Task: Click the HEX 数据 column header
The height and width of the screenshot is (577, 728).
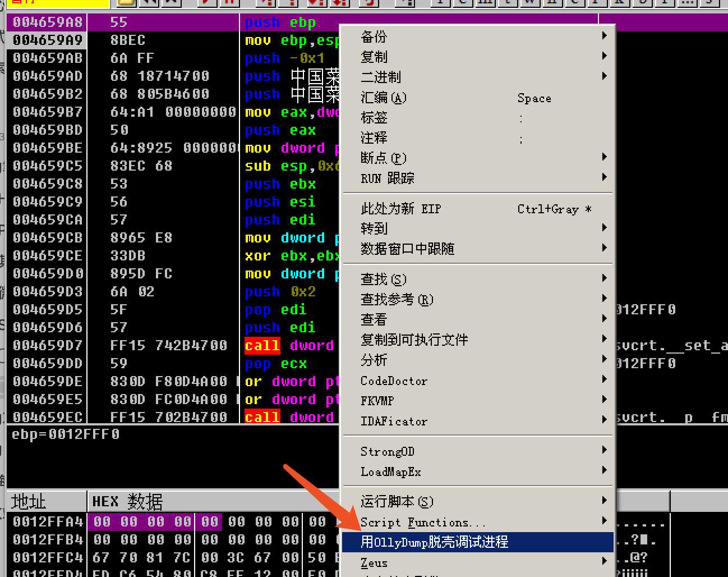Action: pos(213,501)
